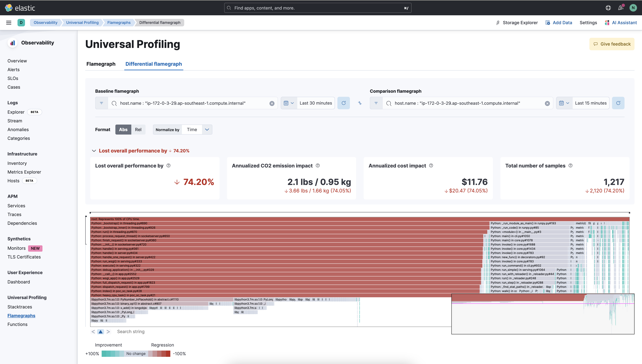Refresh the comparison flamegraph

pyautogui.click(x=618, y=103)
